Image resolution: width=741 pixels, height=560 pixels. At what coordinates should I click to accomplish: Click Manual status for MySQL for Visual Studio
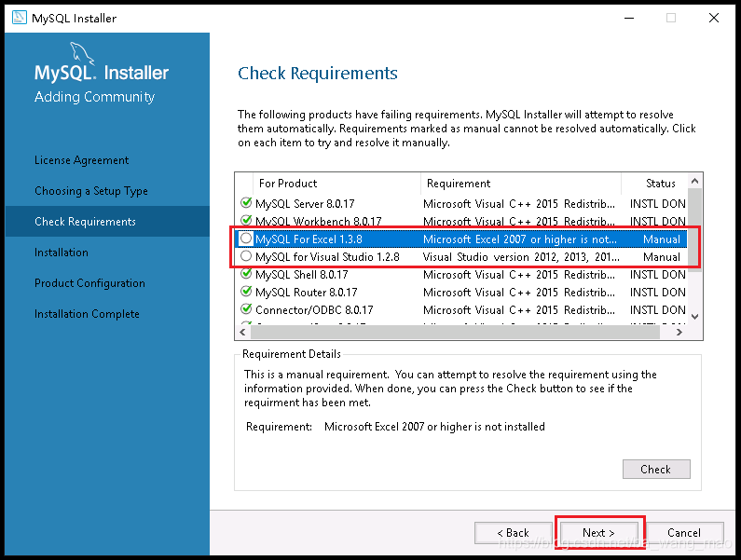click(x=662, y=256)
